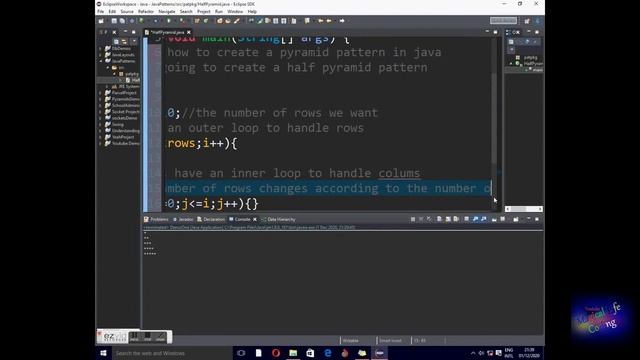Open the Window menu

[x=235, y=12]
